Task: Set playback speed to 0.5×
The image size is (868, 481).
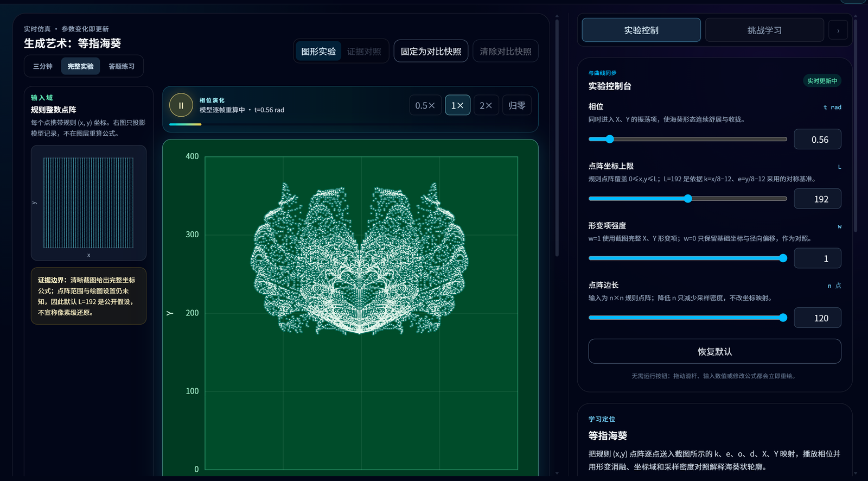Action: click(x=425, y=105)
